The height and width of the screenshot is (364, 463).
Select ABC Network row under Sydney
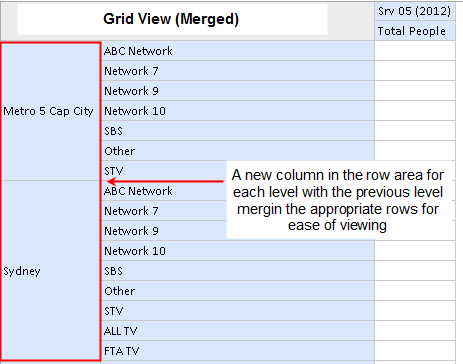164,191
